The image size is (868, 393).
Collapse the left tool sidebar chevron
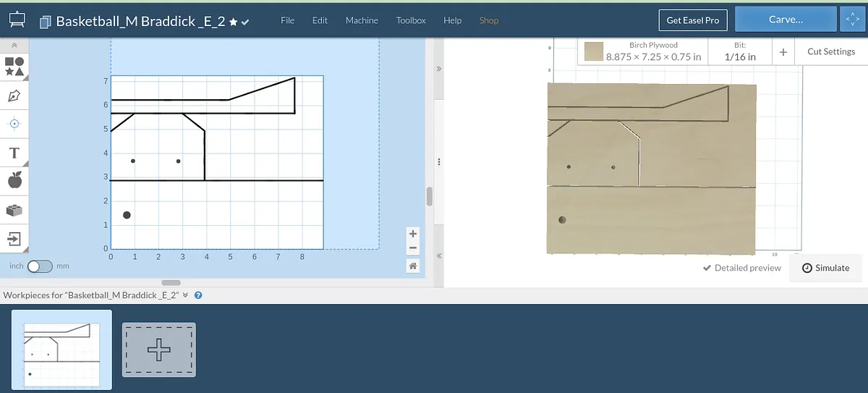pos(14,45)
